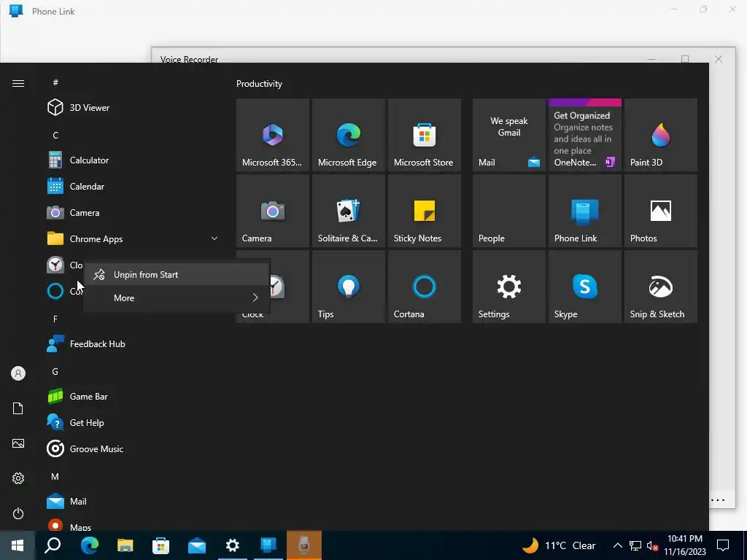747x560 pixels.
Task: Jump to the # letter header
Action: tap(55, 82)
